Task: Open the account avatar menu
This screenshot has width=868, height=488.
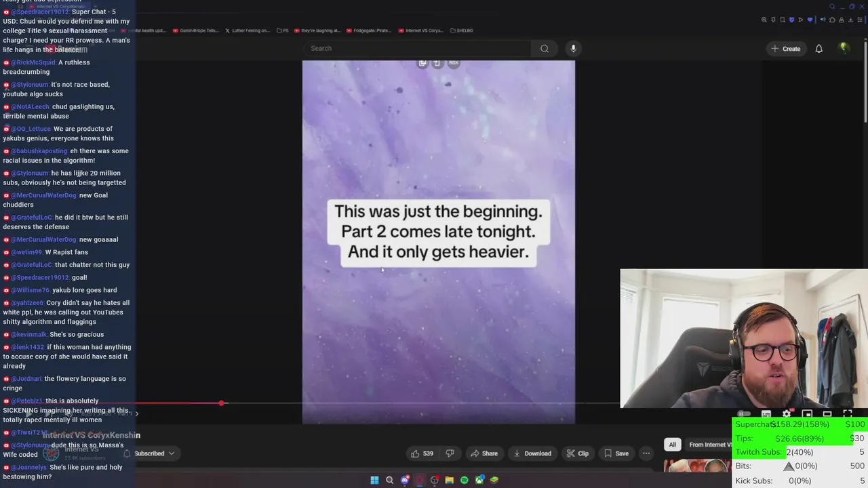Action: pos(844,48)
